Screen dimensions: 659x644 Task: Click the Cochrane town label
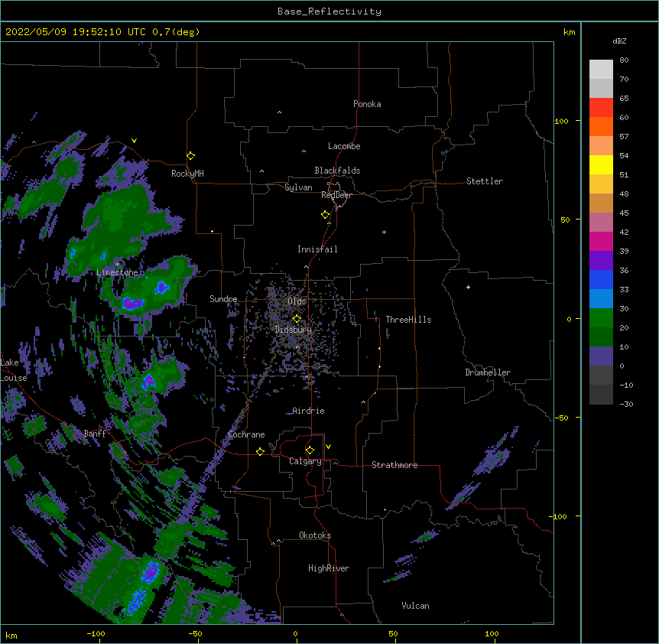[x=246, y=434]
